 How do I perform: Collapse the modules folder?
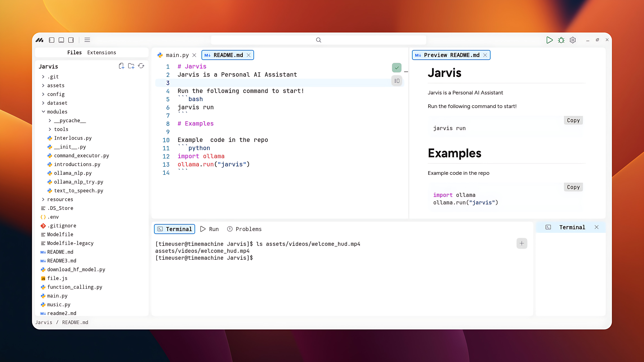pyautogui.click(x=43, y=112)
